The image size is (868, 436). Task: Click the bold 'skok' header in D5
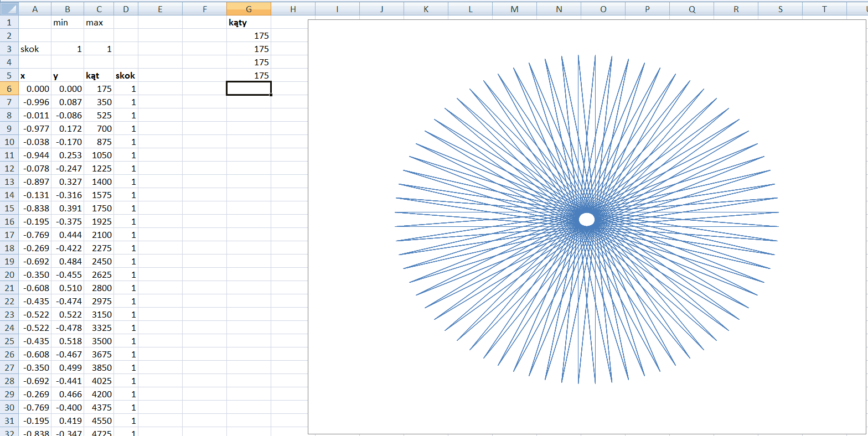click(126, 75)
